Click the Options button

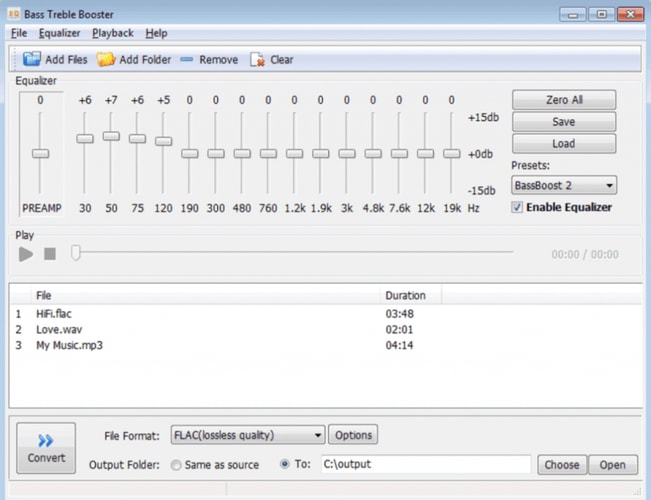[353, 435]
